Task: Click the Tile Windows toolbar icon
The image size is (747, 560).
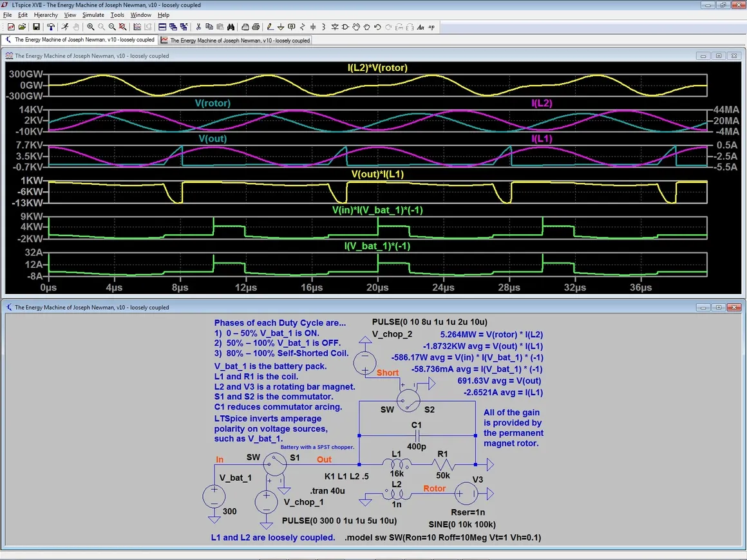Action: [162, 27]
